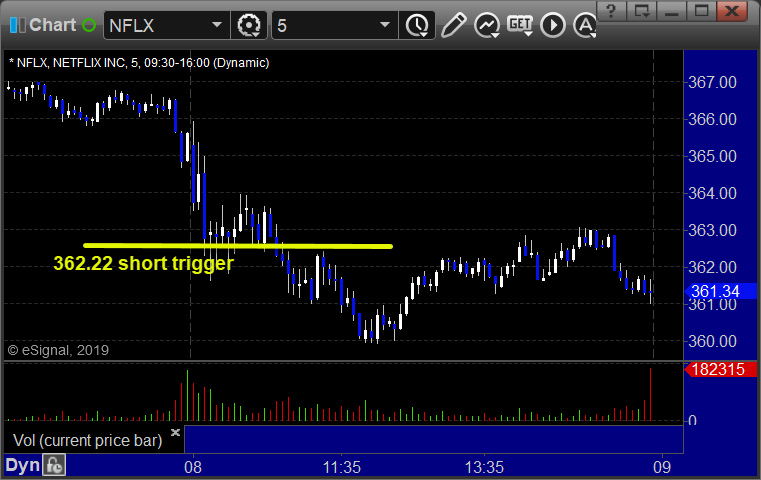Screen dimensions: 761x480
Task: Click the 09 date axis label
Action: tap(662, 467)
